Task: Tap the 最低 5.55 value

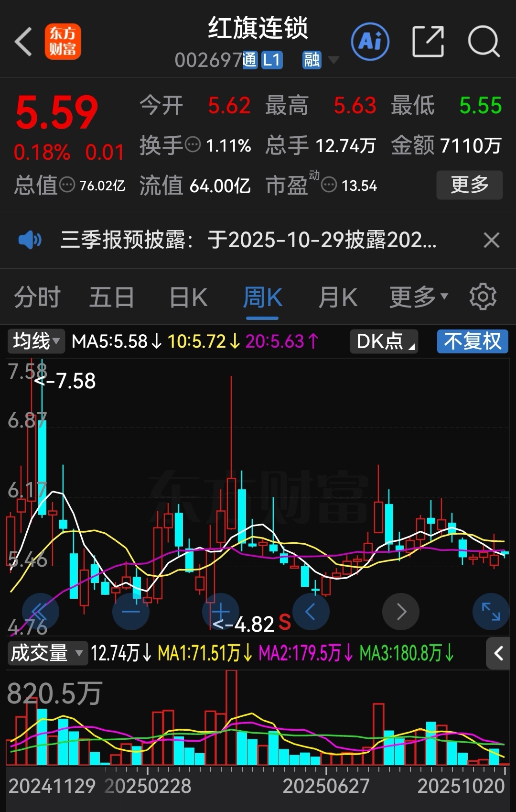Action: [x=481, y=105]
